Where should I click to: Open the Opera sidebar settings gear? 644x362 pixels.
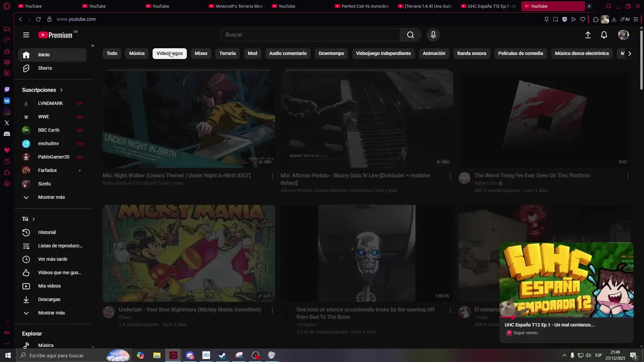coord(7,184)
